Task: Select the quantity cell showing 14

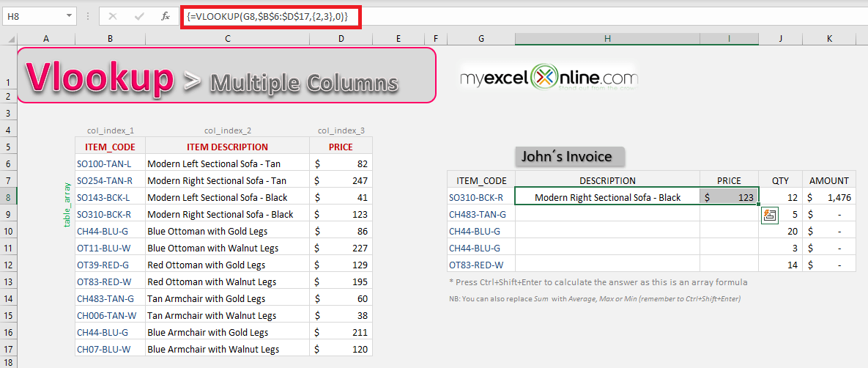Action: click(780, 265)
